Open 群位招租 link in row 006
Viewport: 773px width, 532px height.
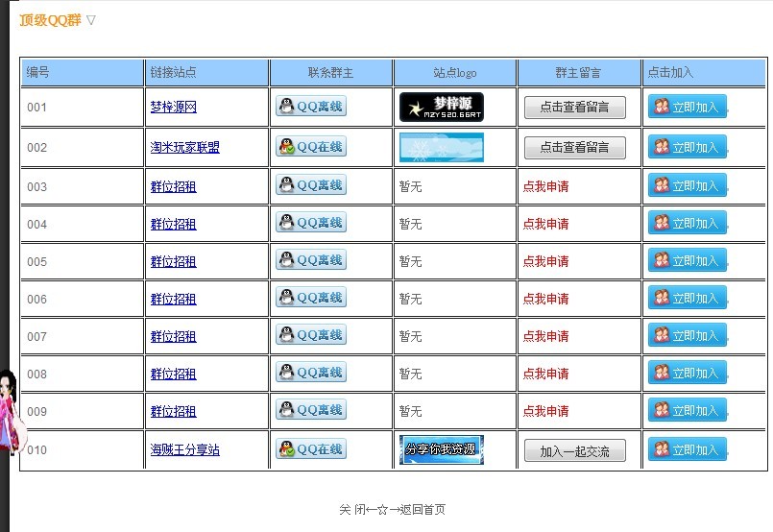pos(174,300)
